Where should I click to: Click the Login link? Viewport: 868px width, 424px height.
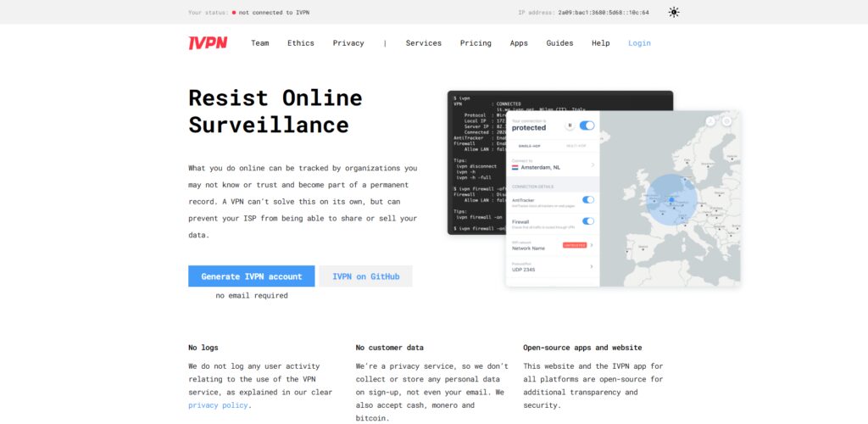(639, 43)
